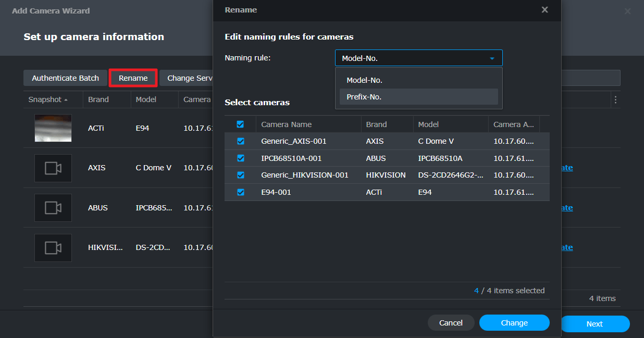The height and width of the screenshot is (338, 644).
Task: Uncheck the Generic_AXIS-001 camera
Action: pyautogui.click(x=241, y=141)
